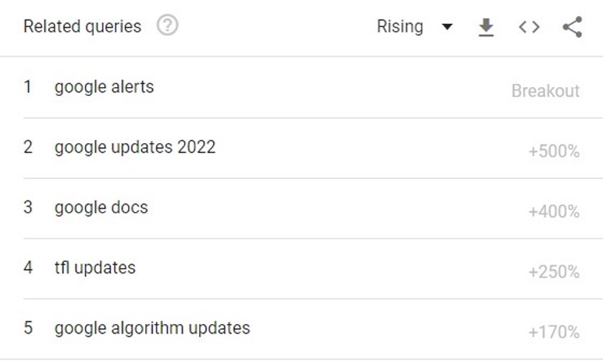Click the +250% value for tfl updates
Image resolution: width=603 pixels, height=364 pixels.
(553, 272)
